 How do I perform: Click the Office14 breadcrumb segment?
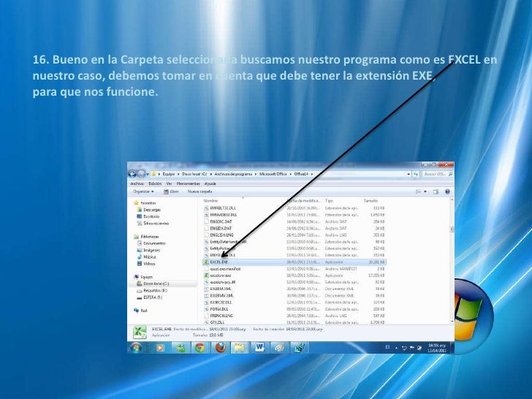coord(301,174)
